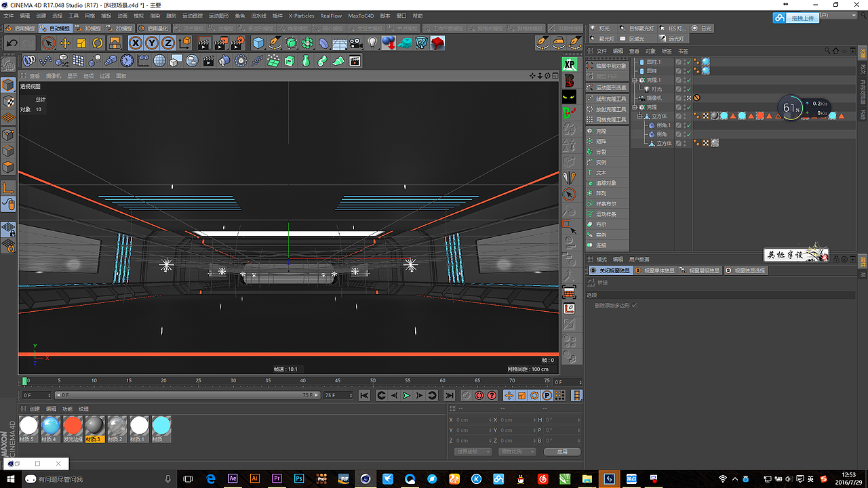Image resolution: width=868 pixels, height=488 pixels.
Task: Open After Effects from the taskbar
Action: click(x=233, y=479)
